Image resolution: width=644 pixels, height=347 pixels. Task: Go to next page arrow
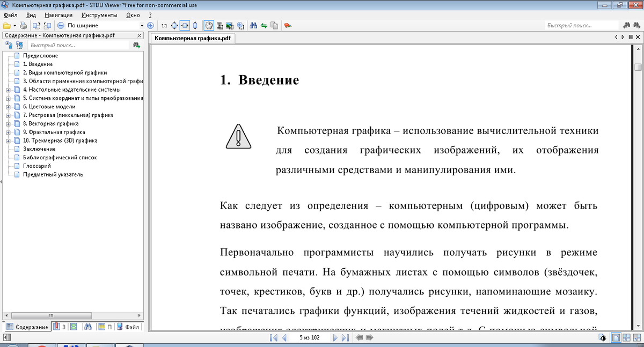(335, 338)
